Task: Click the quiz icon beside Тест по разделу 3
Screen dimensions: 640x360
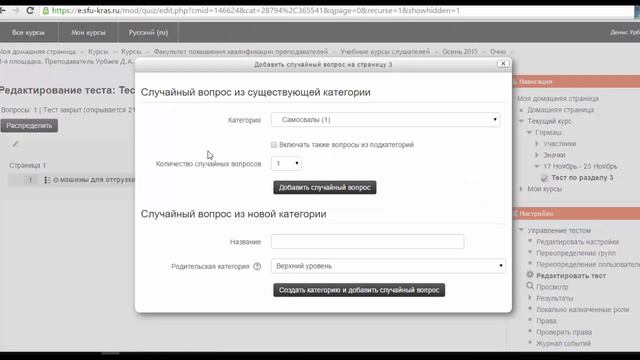Action: (544, 178)
